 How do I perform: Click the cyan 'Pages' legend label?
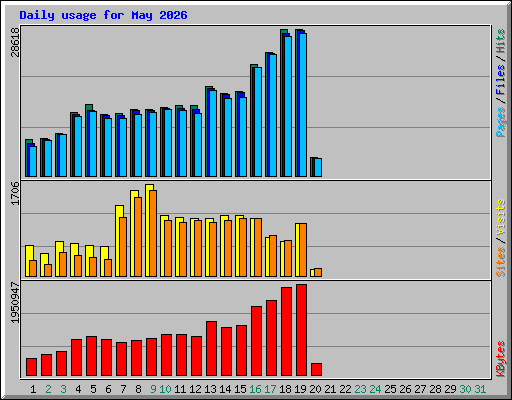pyautogui.click(x=500, y=122)
